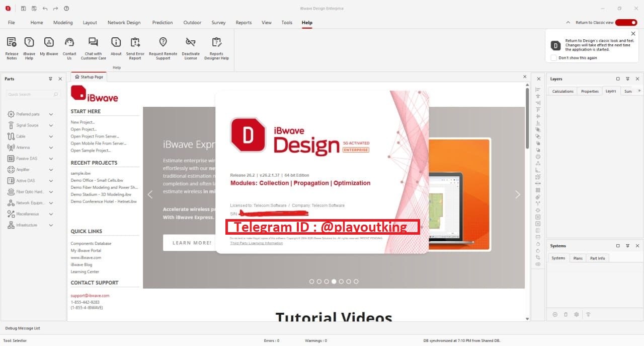The image size is (644, 346).
Task: Click the eye icon at the bottom of the vertical toolbar
Action: (538, 264)
